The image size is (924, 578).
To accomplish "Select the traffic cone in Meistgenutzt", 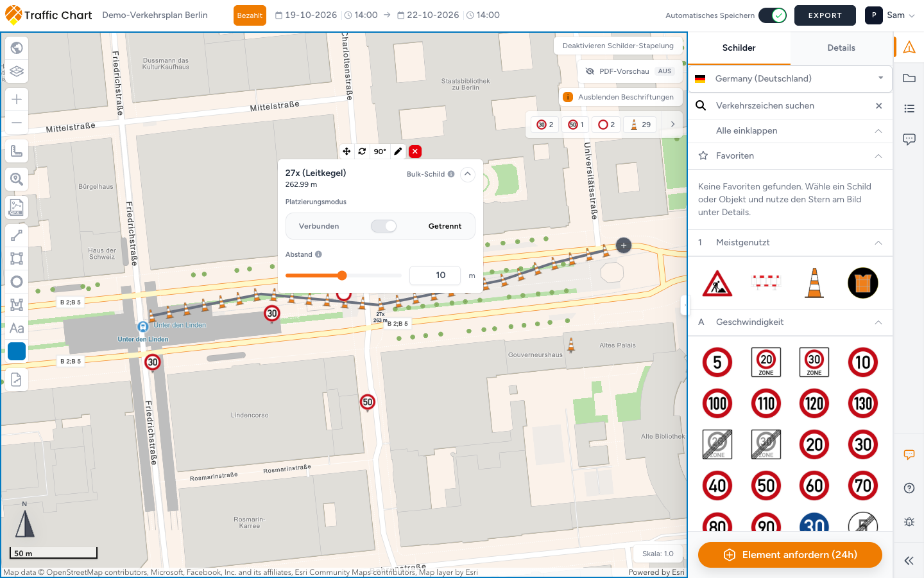I will click(x=814, y=283).
